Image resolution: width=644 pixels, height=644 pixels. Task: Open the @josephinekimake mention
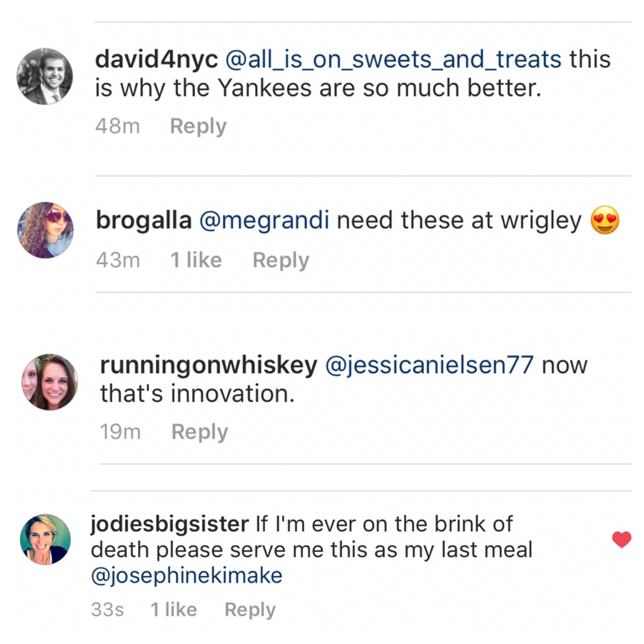(x=187, y=576)
